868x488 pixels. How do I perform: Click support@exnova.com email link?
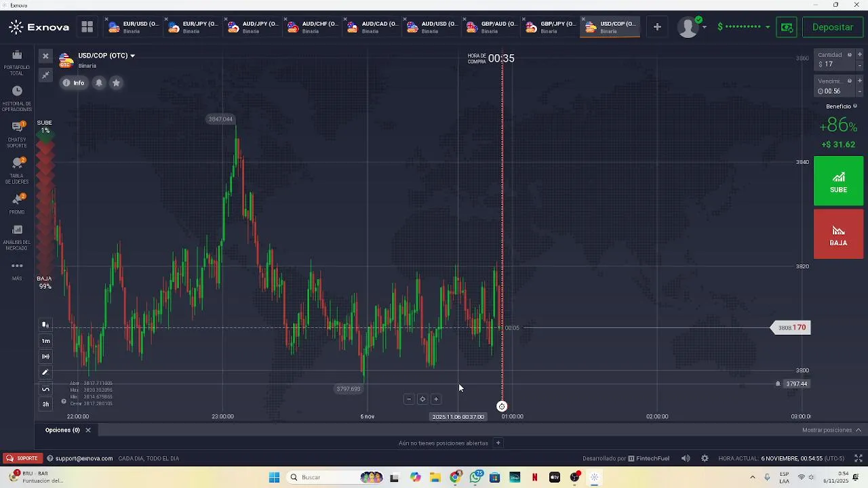[x=84, y=458]
